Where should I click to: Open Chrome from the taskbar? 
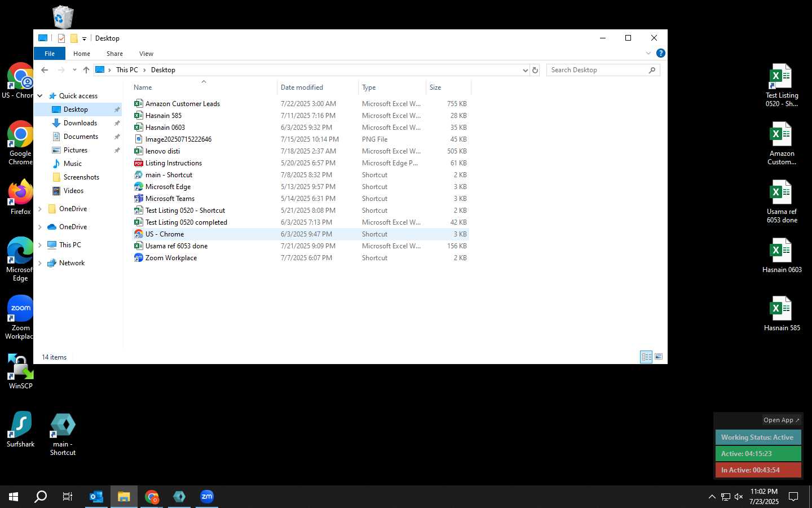[152, 497]
